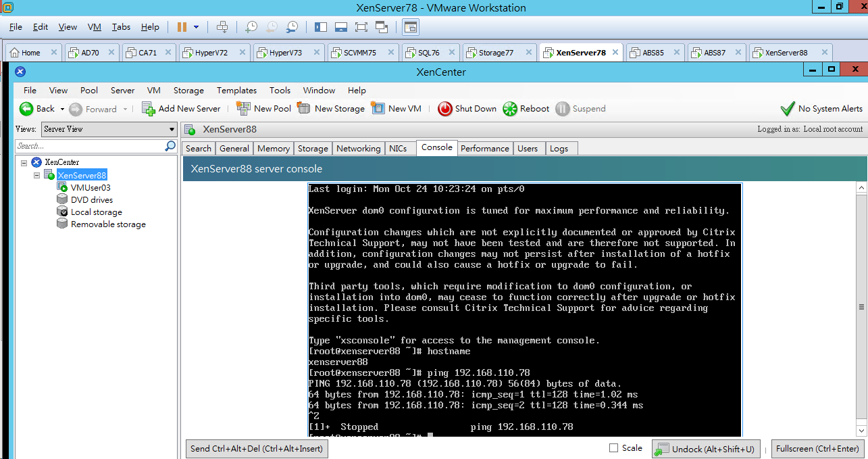Click the New Pool icon

click(243, 109)
